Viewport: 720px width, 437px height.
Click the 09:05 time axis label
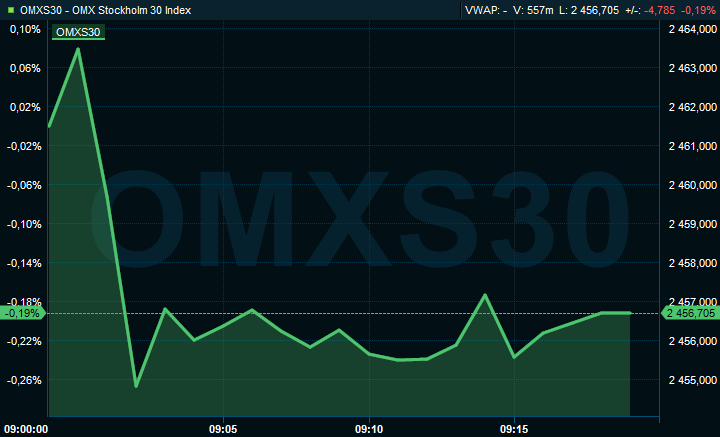click(223, 430)
